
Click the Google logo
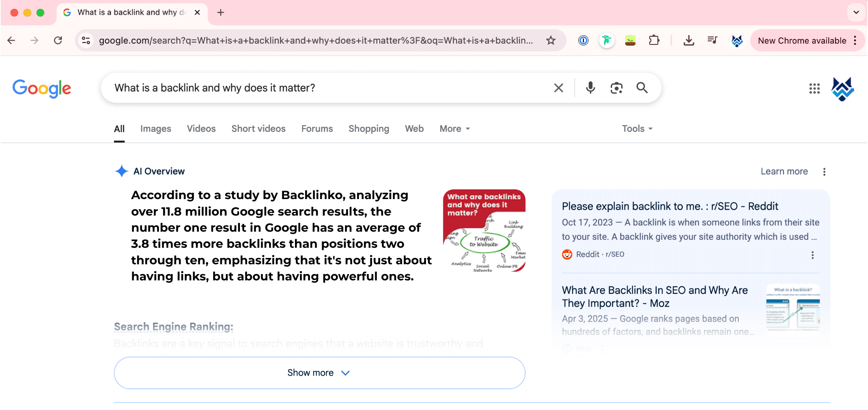[42, 89]
